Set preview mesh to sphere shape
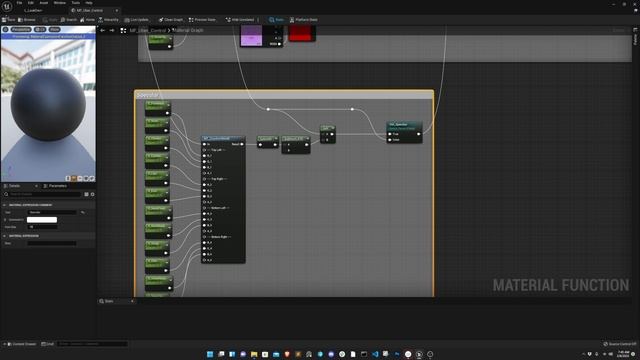 pos(74,178)
